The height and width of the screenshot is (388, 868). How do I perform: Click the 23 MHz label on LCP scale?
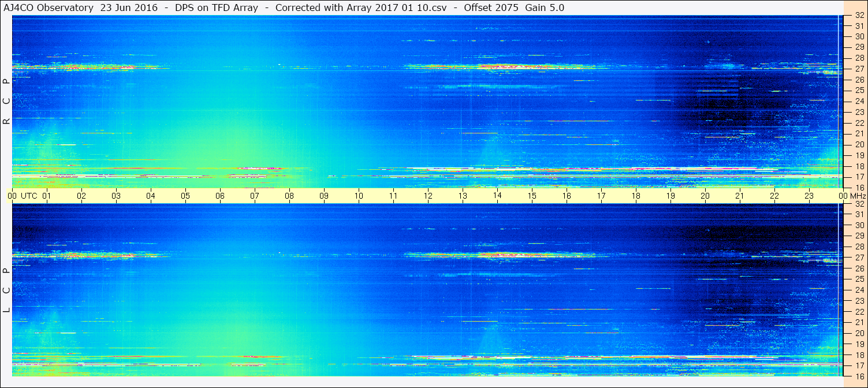[x=859, y=301]
